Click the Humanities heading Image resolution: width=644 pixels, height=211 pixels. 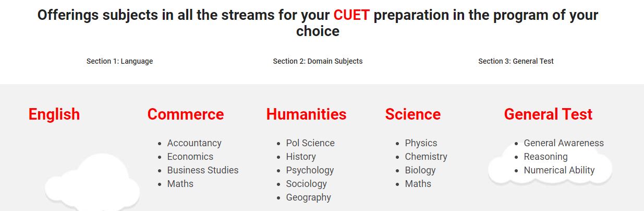(306, 114)
